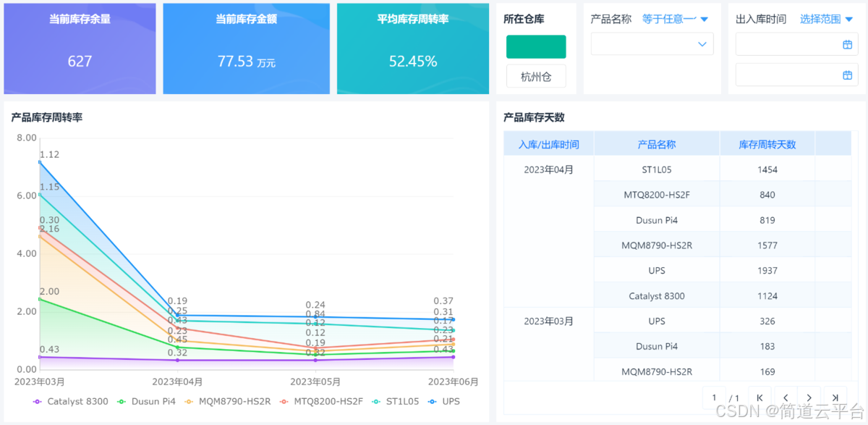Select the 平均库存周转率 card showing 52.45%

413,49
